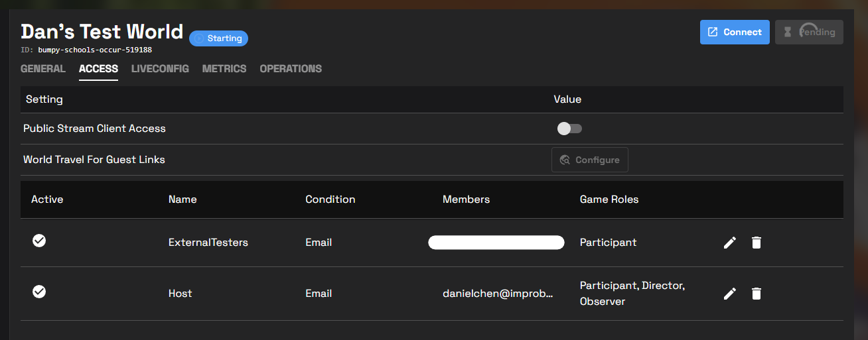Click the Starting status badge
The height and width of the screenshot is (340, 868).
(218, 38)
